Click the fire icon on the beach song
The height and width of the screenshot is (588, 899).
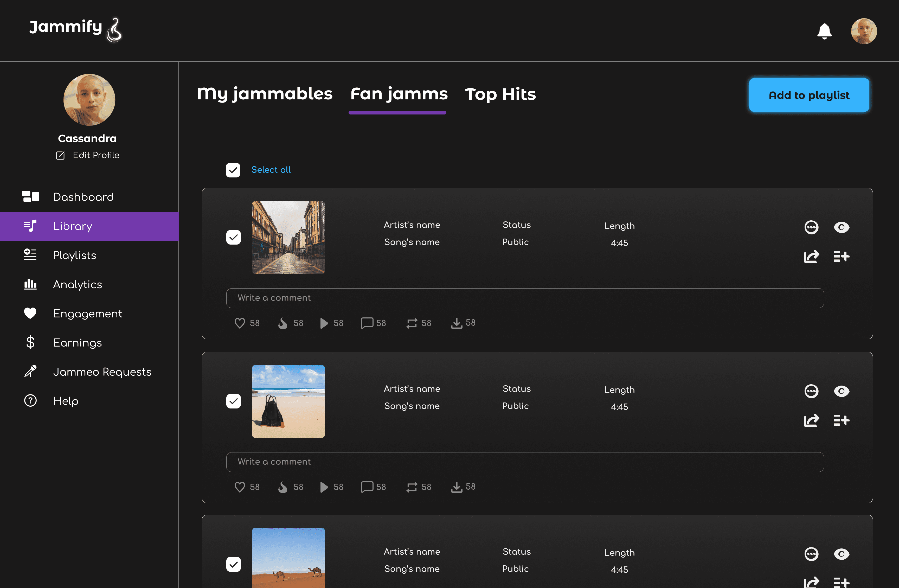pyautogui.click(x=282, y=487)
